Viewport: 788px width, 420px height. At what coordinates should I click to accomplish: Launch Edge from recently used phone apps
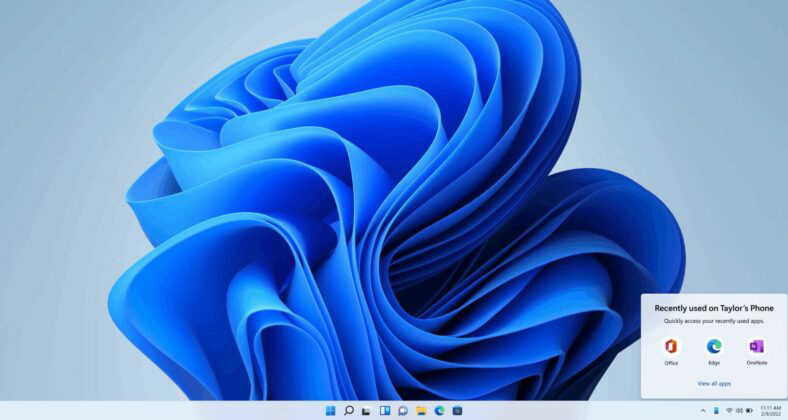(x=714, y=348)
